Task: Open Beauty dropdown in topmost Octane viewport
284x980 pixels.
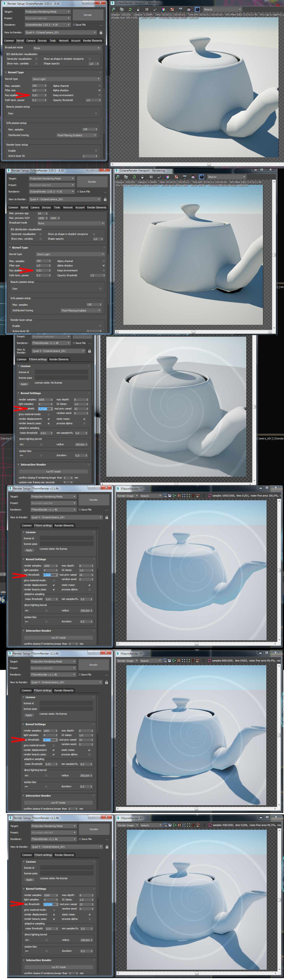Action: (x=222, y=9)
